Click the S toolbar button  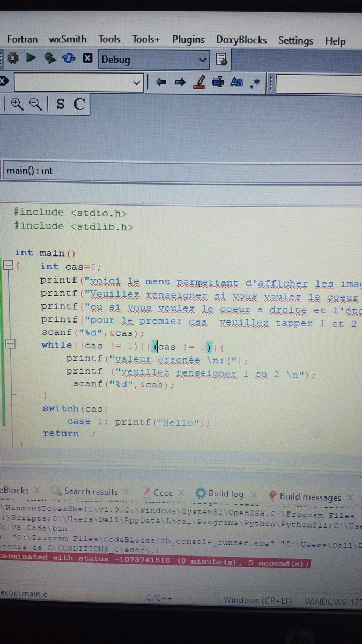[60, 104]
